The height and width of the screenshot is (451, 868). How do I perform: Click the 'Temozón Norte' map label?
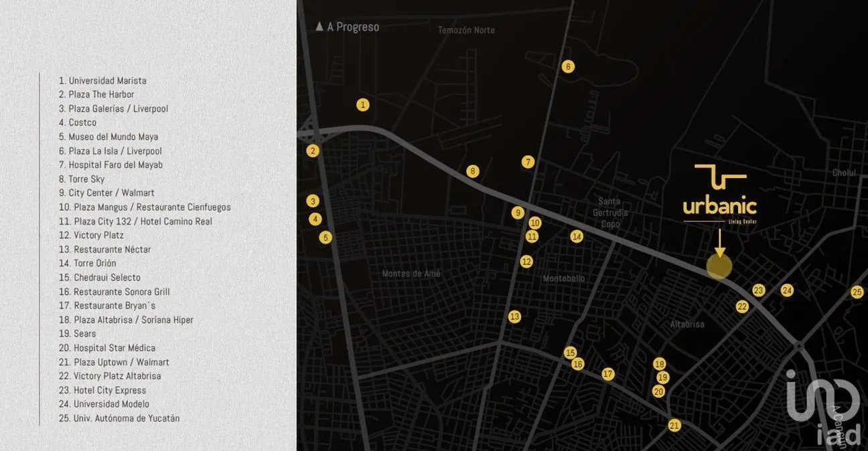coord(466,31)
